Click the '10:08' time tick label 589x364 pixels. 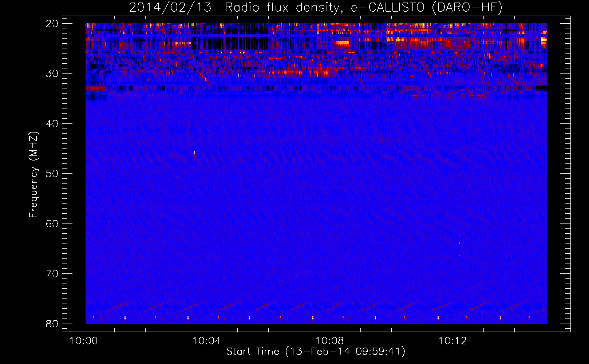(330, 341)
